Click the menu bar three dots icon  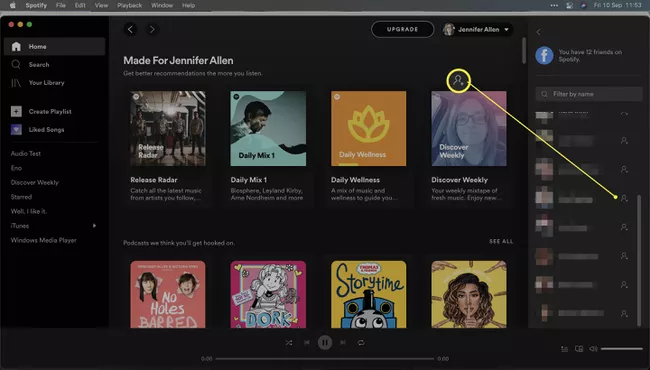point(554,5)
